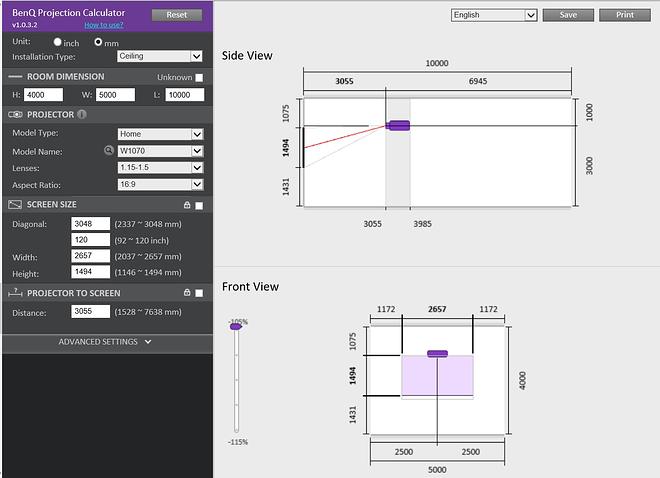Click the 6945 dimension in Side View
Image resolution: width=660 pixels, height=478 pixels.
(478, 81)
